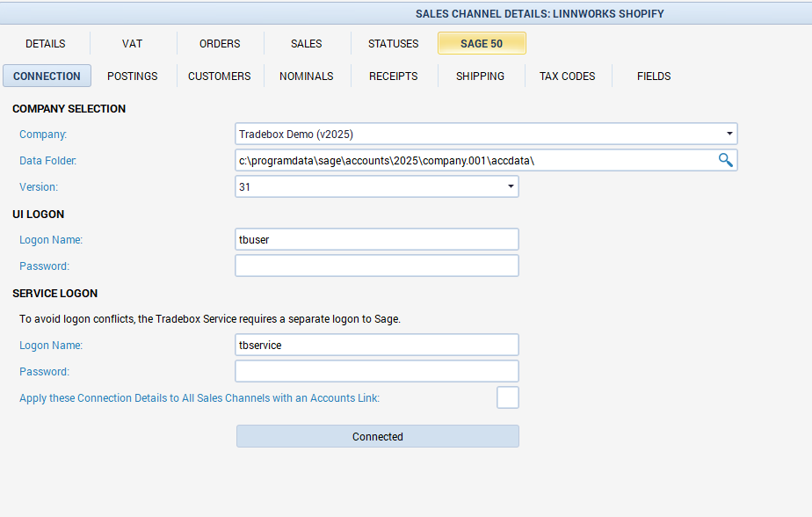This screenshot has width=812, height=517.
Task: Go to the Orders tab
Action: click(x=220, y=43)
